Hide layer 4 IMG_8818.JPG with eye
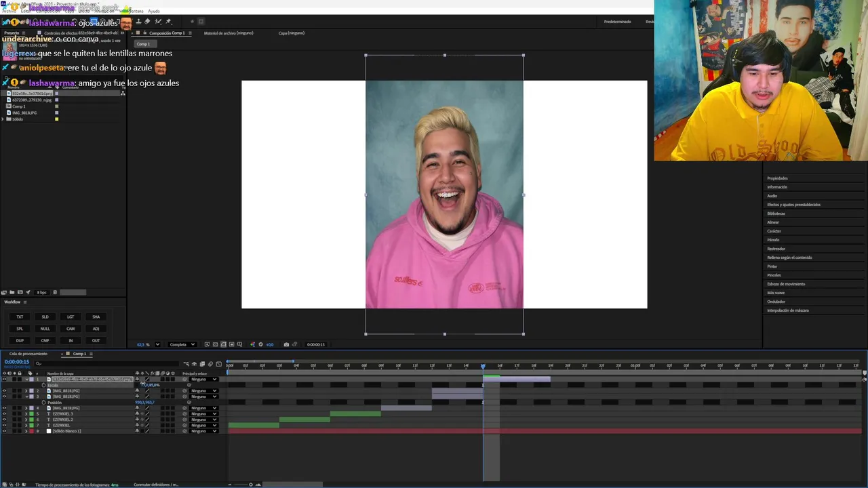This screenshot has height=488, width=868. 4,408
